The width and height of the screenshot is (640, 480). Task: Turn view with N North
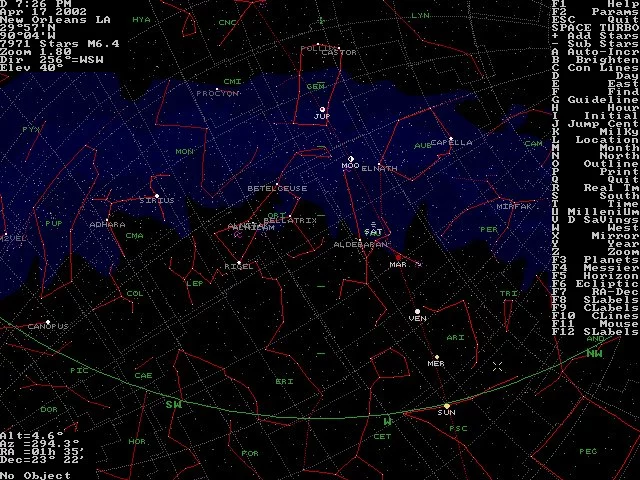click(x=596, y=156)
